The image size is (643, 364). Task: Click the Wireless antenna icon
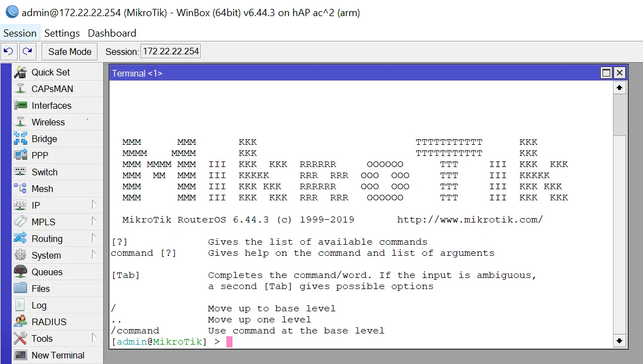tap(20, 122)
